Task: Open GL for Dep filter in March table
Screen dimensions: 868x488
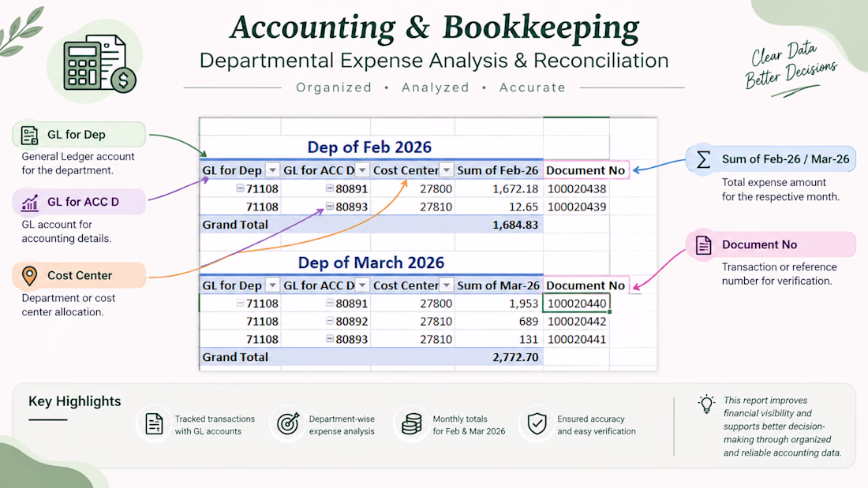Action: click(x=272, y=285)
